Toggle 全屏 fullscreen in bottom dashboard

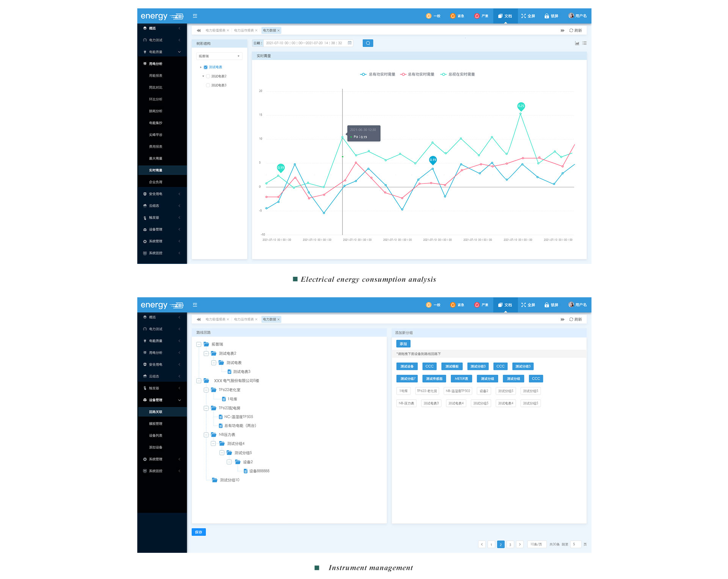[x=528, y=305]
